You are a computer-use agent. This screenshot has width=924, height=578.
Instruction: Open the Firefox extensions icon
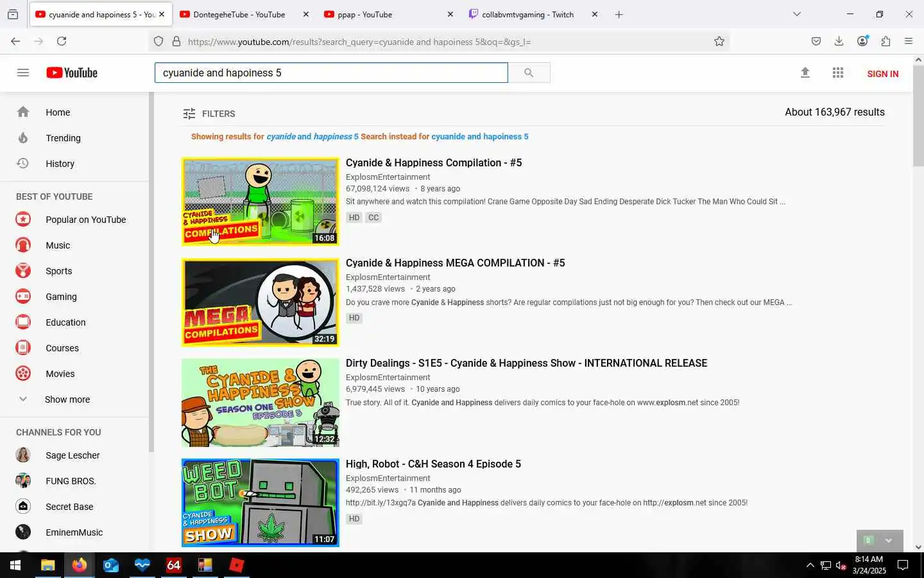click(886, 41)
